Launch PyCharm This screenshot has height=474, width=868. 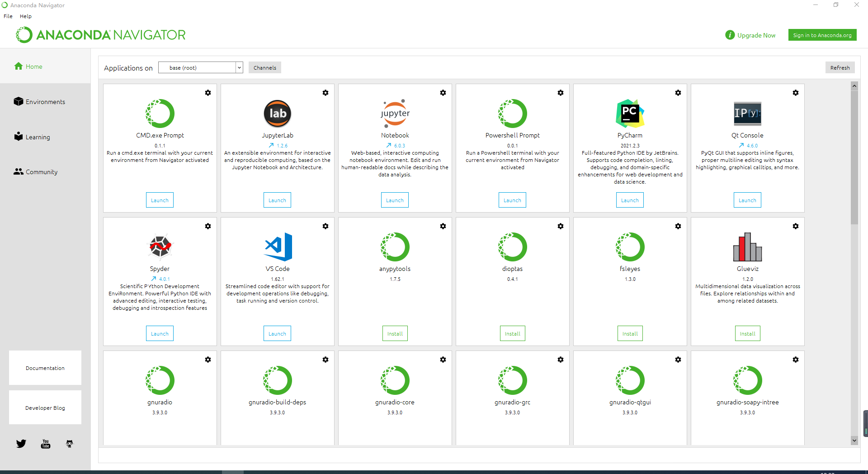pyautogui.click(x=630, y=200)
